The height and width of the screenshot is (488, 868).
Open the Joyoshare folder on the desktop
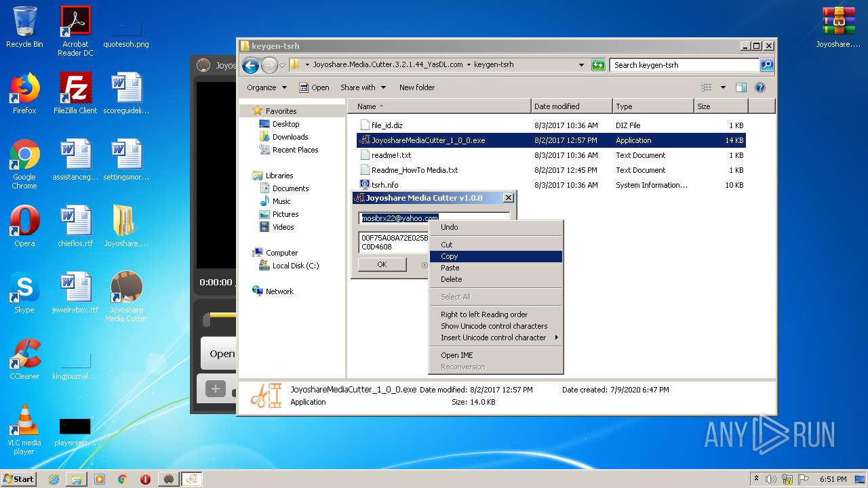click(126, 226)
